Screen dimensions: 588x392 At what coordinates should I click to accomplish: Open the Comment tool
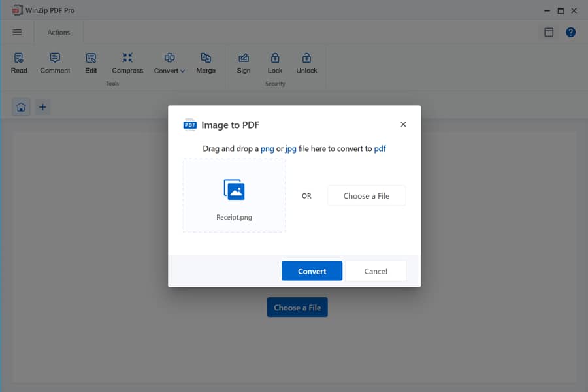pos(55,63)
